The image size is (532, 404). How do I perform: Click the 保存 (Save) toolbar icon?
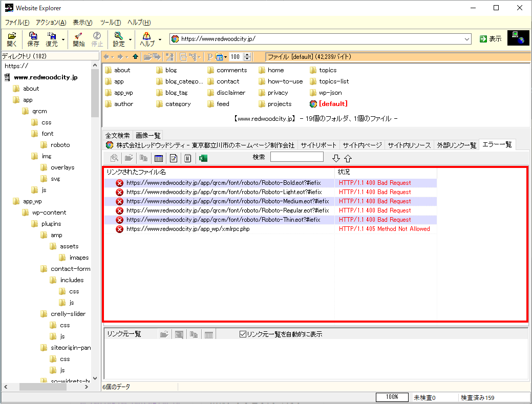tap(33, 39)
